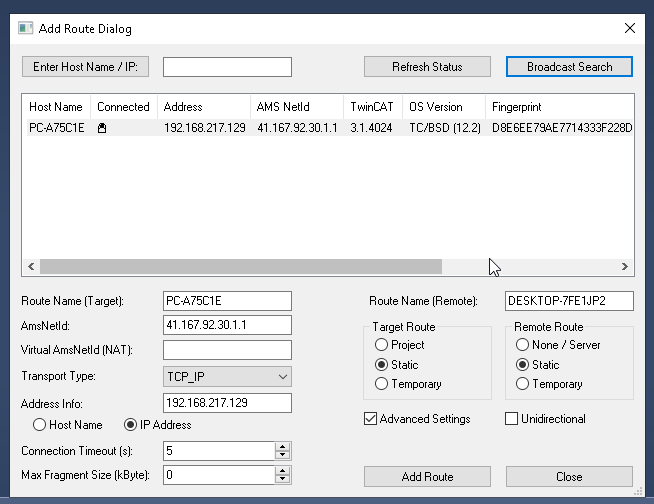Click the Enter Host Name / IP button
This screenshot has width=654, height=504.
pyautogui.click(x=86, y=67)
